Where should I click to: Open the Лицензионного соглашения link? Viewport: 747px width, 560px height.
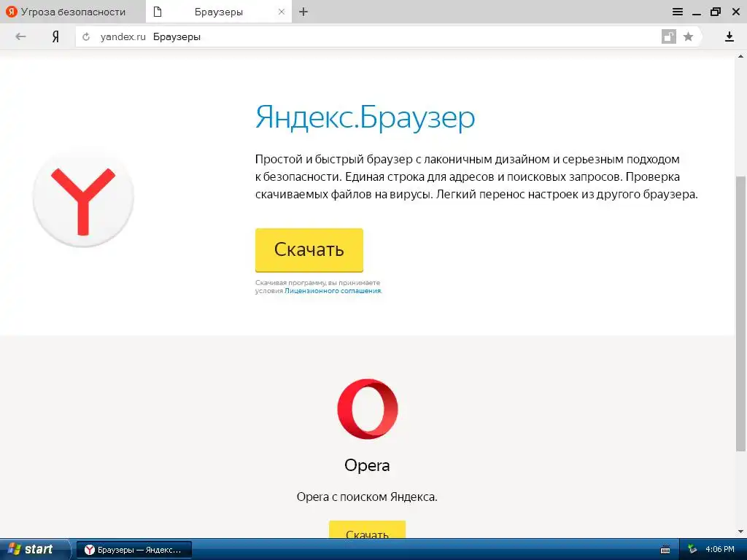(x=333, y=291)
